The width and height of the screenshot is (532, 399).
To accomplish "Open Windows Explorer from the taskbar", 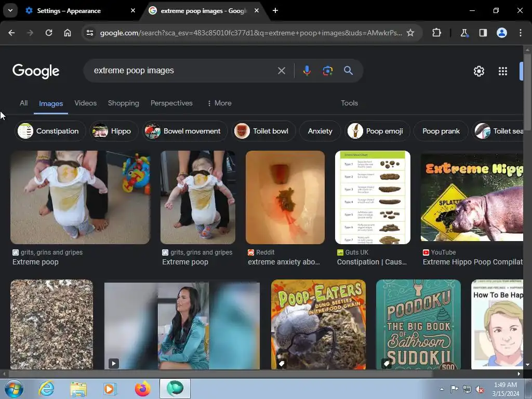I will (x=78, y=389).
